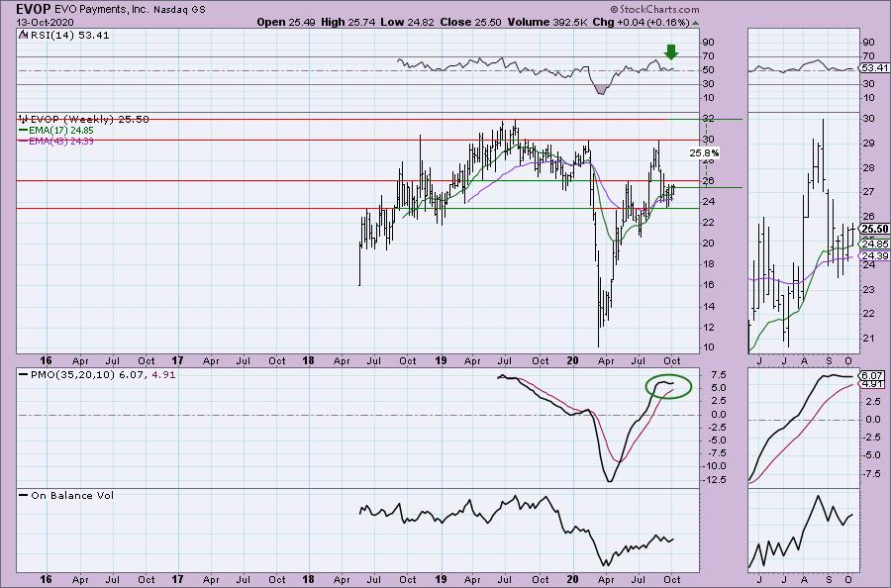Viewport: 891px width, 588px height.
Task: Click the On Balance Vol legend line marker
Action: pos(23,495)
